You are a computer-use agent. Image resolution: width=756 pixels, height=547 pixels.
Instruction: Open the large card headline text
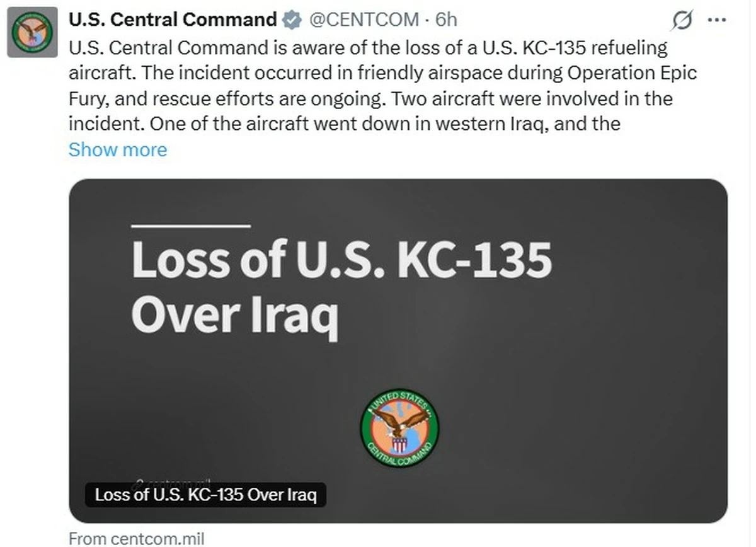(341, 260)
